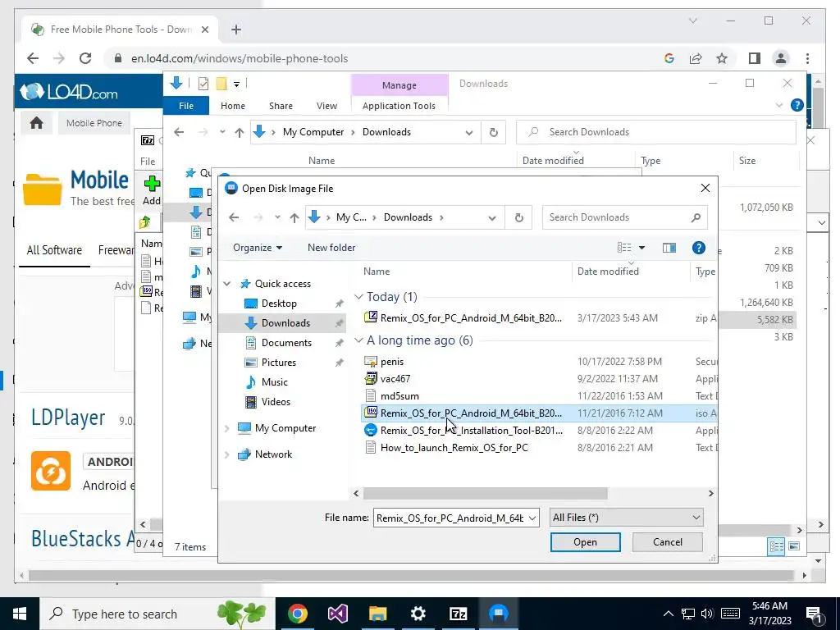Select Pictures in dialog sidebar
Image resolution: width=840 pixels, height=630 pixels.
tap(279, 362)
